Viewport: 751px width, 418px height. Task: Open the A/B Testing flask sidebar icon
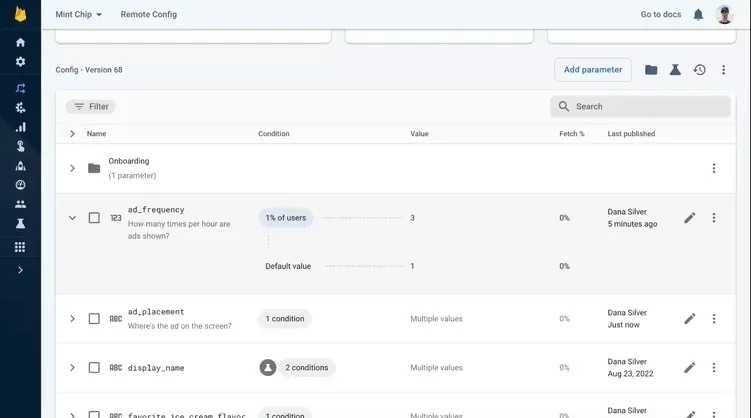pyautogui.click(x=20, y=224)
